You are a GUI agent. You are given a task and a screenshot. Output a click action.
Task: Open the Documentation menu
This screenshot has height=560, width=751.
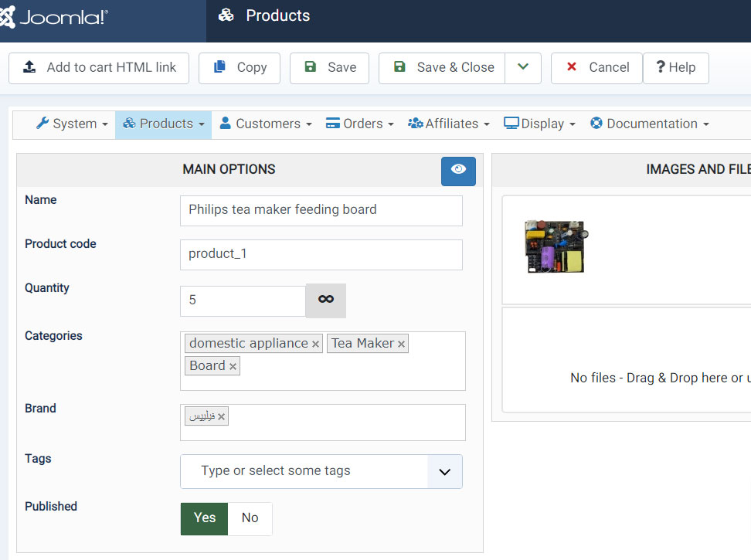(650, 124)
